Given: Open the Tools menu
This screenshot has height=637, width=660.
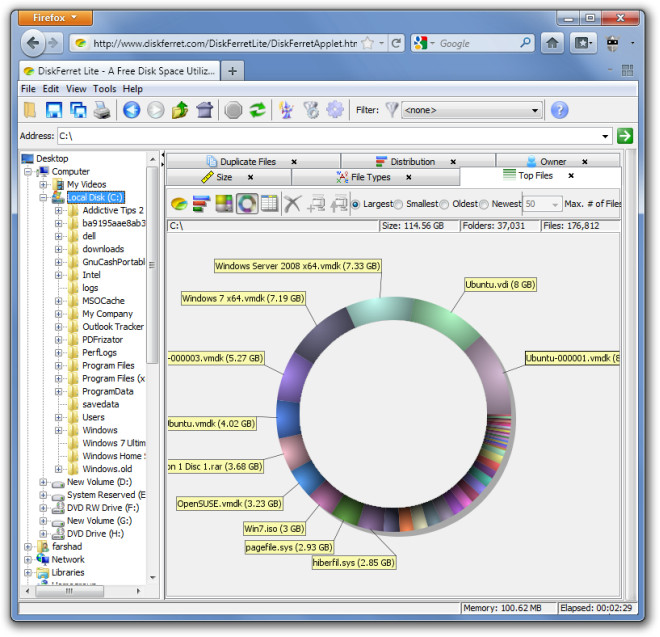Looking at the screenshot, I should (104, 89).
